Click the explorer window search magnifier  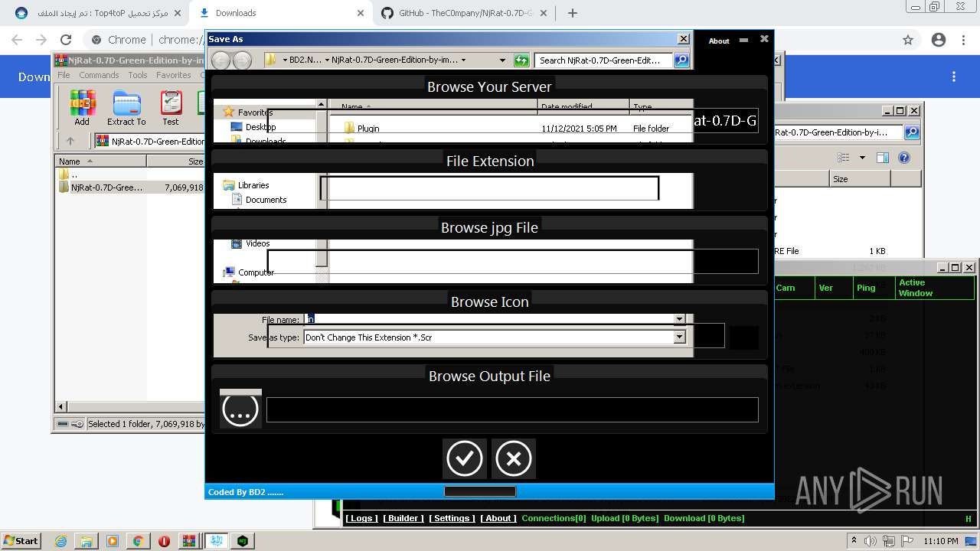912,132
